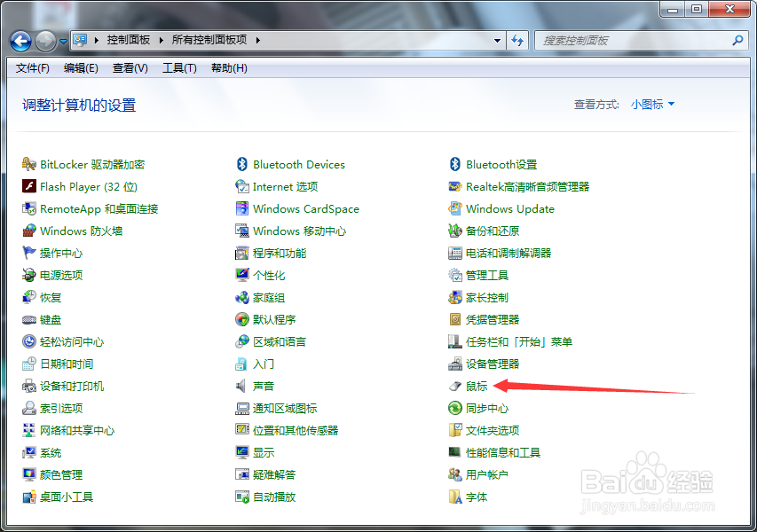The height and width of the screenshot is (532, 757).
Task: Open the 帮助(H) menu
Action: (x=229, y=68)
